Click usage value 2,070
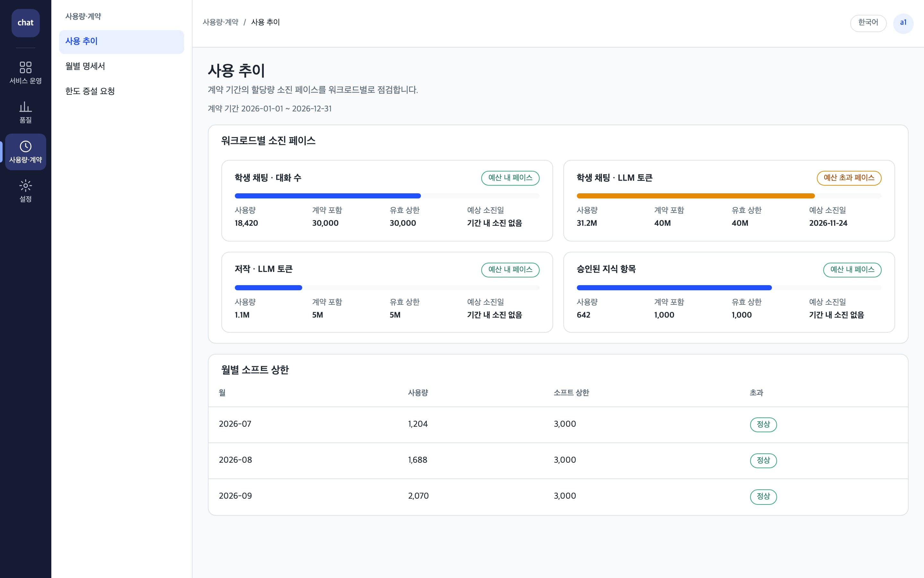Viewport: 924px width, 578px height. pos(418,496)
